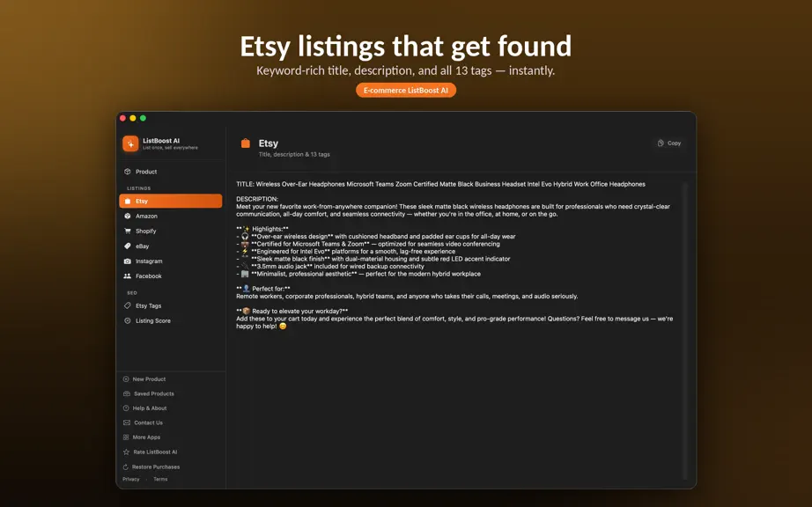Click the Product cube icon
Viewport: 812px width, 507px height.
click(128, 172)
